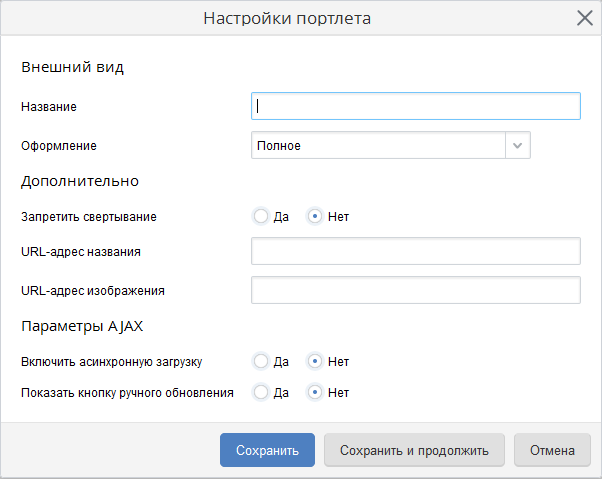The image size is (602, 479).
Task: Select Нет for Показать кнопку ручного обновления
Action: click(315, 392)
